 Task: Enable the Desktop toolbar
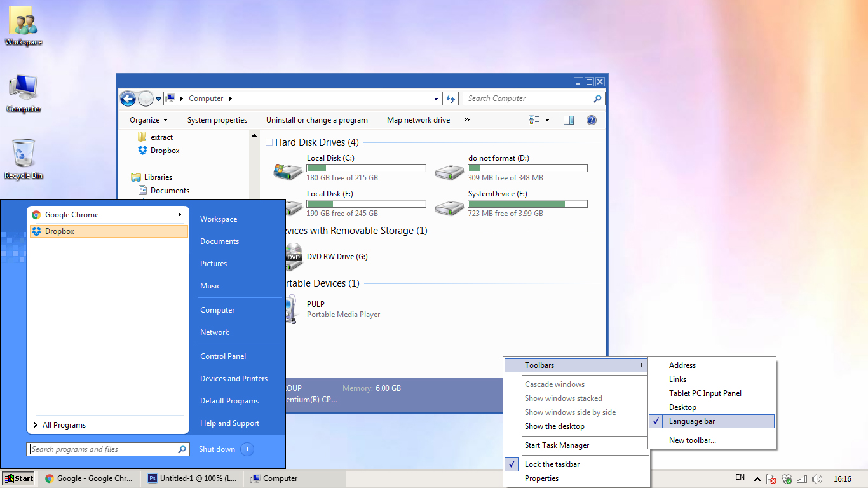pyautogui.click(x=682, y=407)
